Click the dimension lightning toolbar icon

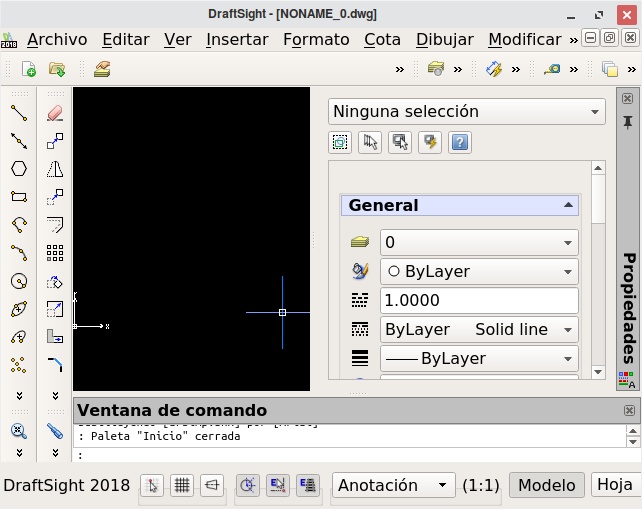(494, 69)
